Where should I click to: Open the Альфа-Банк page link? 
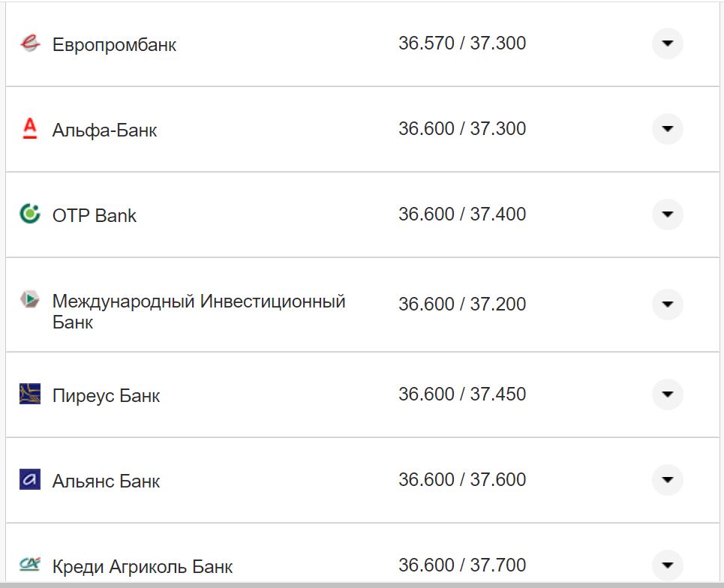pyautogui.click(x=104, y=129)
